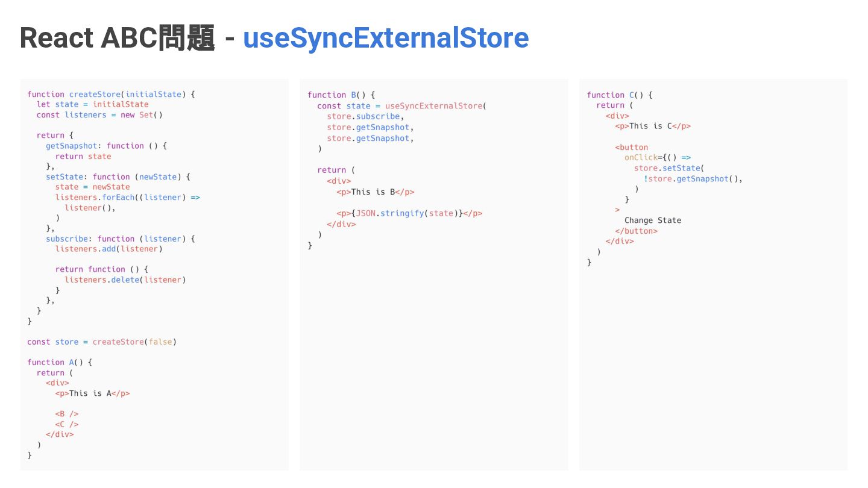Click the closing "</button>" tag

(x=637, y=231)
